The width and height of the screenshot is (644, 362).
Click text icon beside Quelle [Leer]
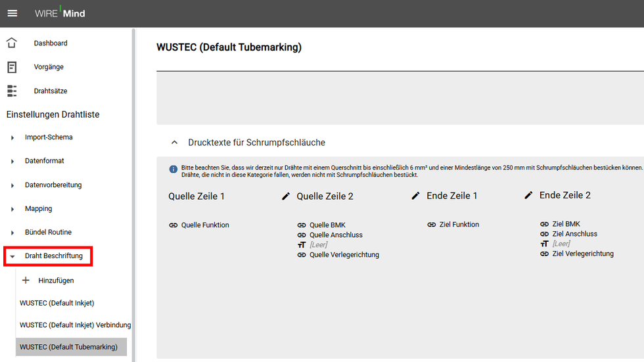click(302, 244)
